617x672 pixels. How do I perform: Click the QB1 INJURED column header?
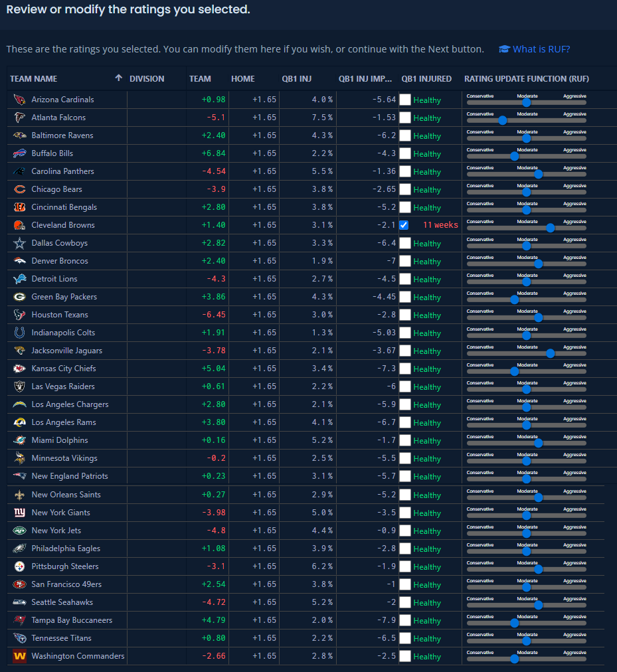[x=426, y=79]
